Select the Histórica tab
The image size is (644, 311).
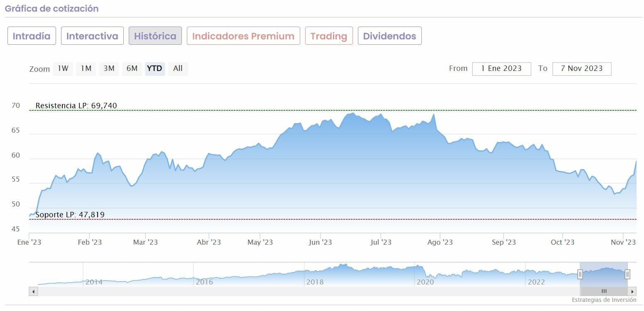155,36
